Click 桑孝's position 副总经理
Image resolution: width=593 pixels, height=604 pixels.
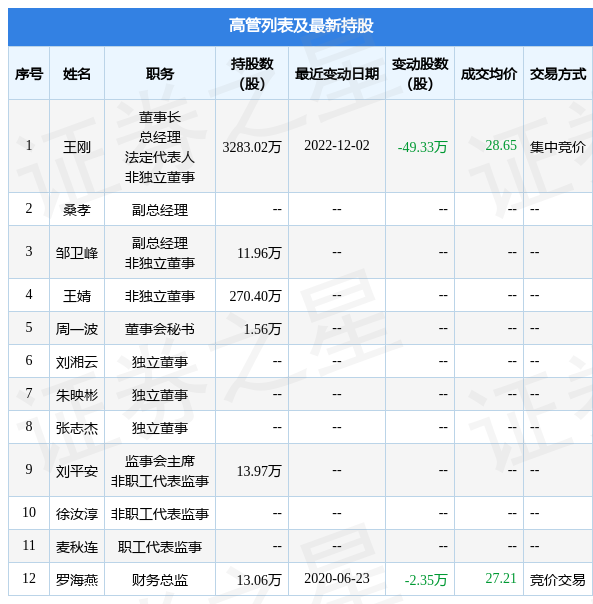pyautogui.click(x=160, y=210)
